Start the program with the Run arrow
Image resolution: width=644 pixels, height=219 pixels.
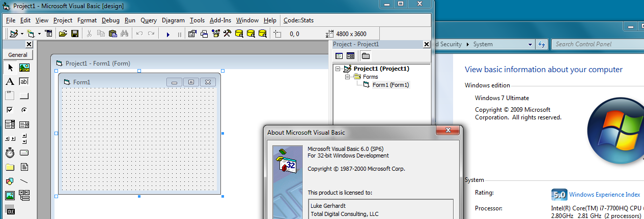tap(168, 34)
